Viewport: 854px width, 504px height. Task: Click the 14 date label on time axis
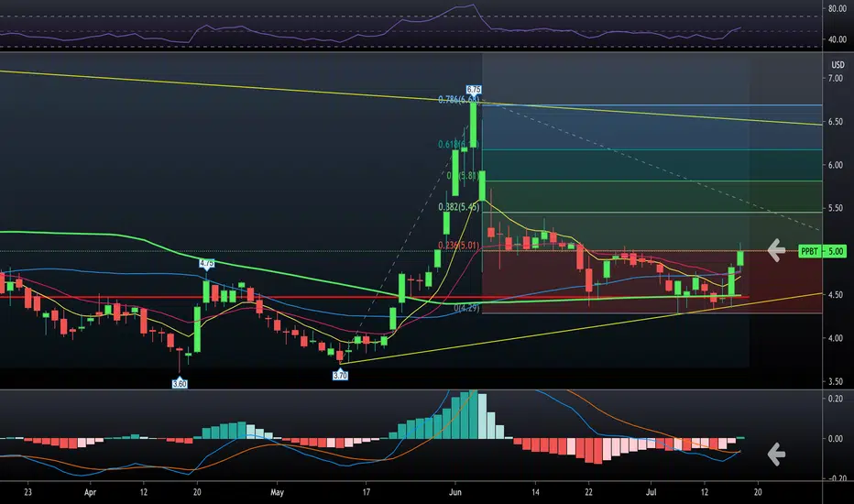[x=535, y=492]
